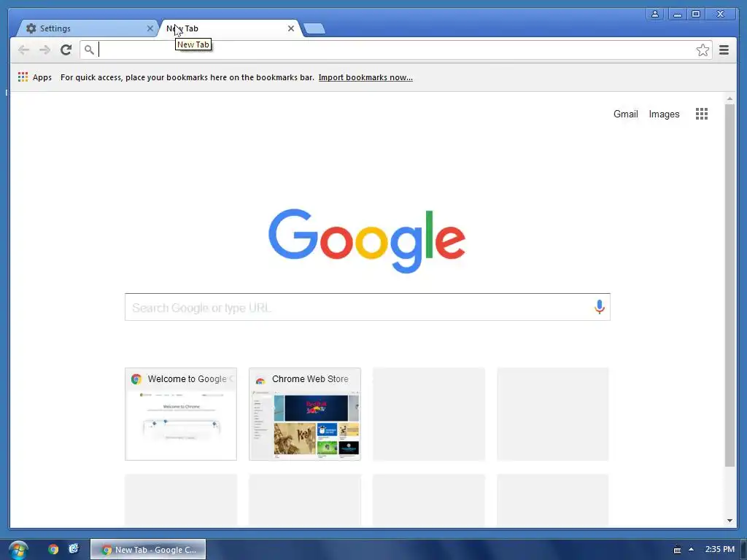
Task: Click the scrollbar up arrow
Action: (x=729, y=98)
